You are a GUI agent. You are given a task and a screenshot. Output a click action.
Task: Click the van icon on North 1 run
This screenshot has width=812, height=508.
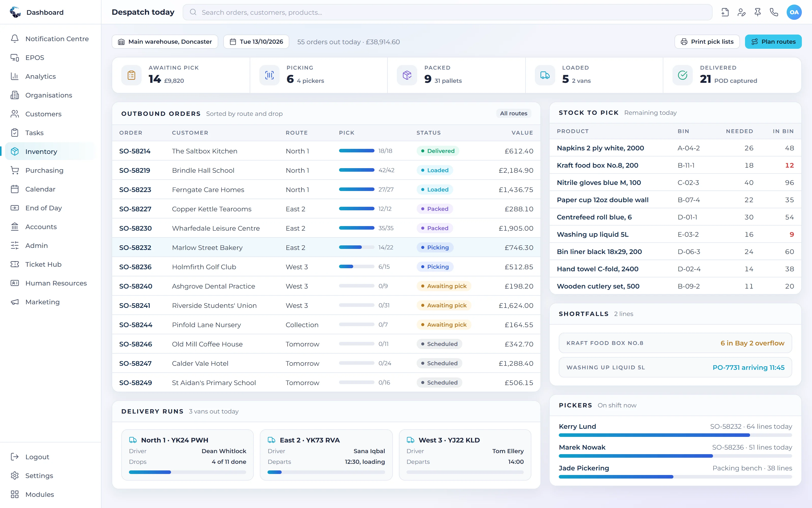133,440
